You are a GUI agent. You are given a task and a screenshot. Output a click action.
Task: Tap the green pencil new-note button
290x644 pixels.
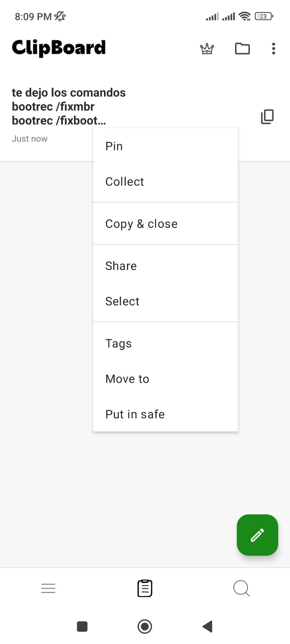[x=257, y=535]
